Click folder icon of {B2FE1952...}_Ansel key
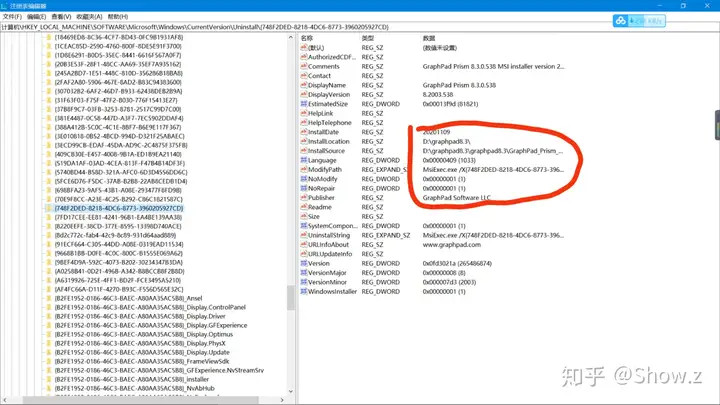The width and height of the screenshot is (720, 405). point(49,298)
